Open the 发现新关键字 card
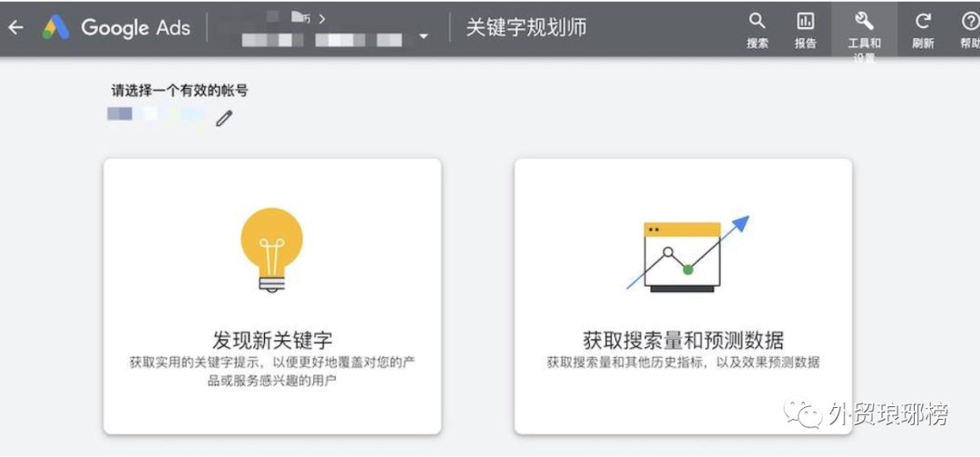 pyautogui.click(x=272, y=296)
